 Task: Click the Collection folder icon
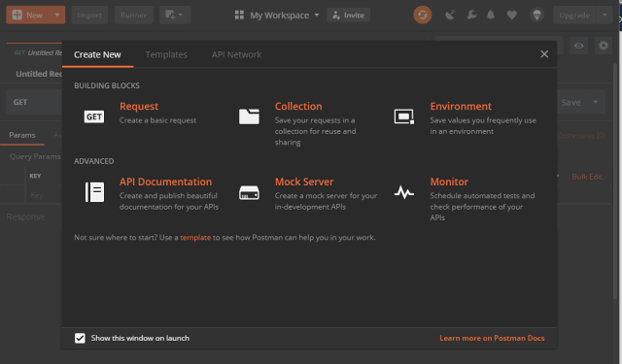pos(249,116)
